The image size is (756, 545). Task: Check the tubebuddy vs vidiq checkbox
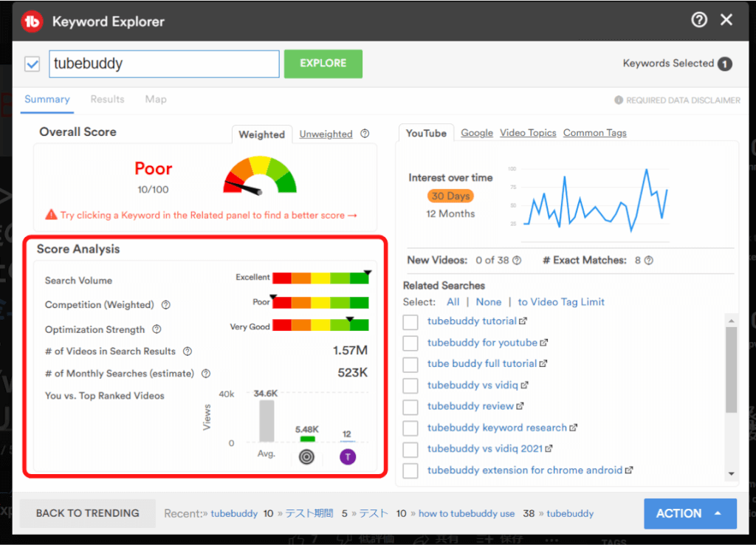(410, 385)
